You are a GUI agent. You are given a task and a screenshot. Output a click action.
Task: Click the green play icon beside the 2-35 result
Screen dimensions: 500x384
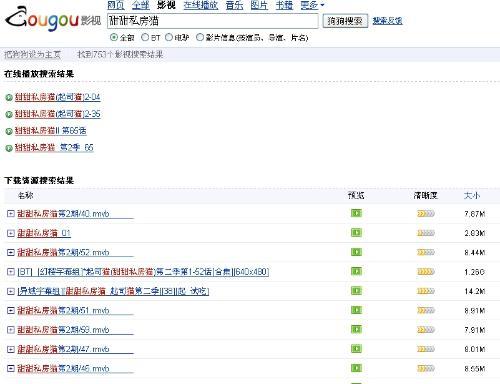pos(9,114)
